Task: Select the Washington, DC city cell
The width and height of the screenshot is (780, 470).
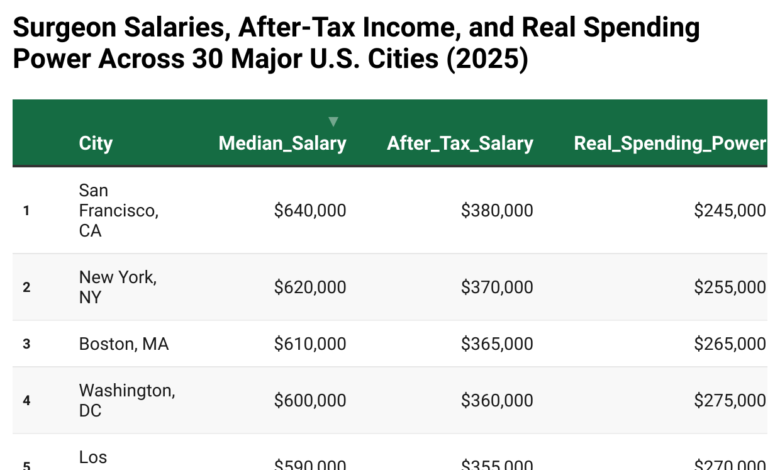Action: [126, 400]
